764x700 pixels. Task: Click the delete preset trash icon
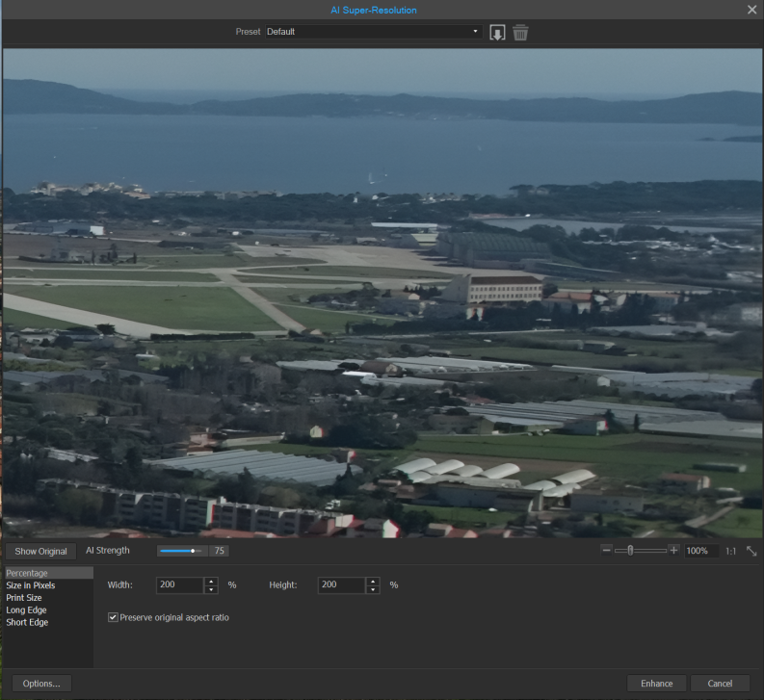coord(520,32)
